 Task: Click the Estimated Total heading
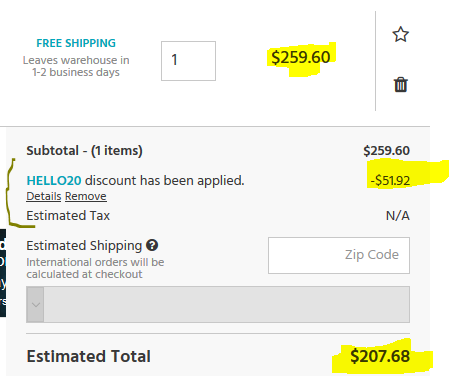89,356
